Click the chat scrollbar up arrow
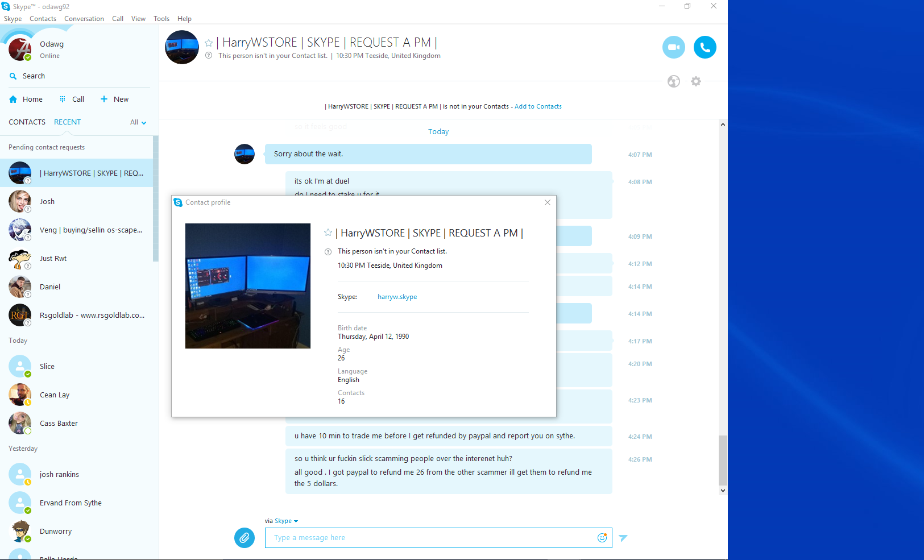The image size is (924, 560). tap(723, 125)
